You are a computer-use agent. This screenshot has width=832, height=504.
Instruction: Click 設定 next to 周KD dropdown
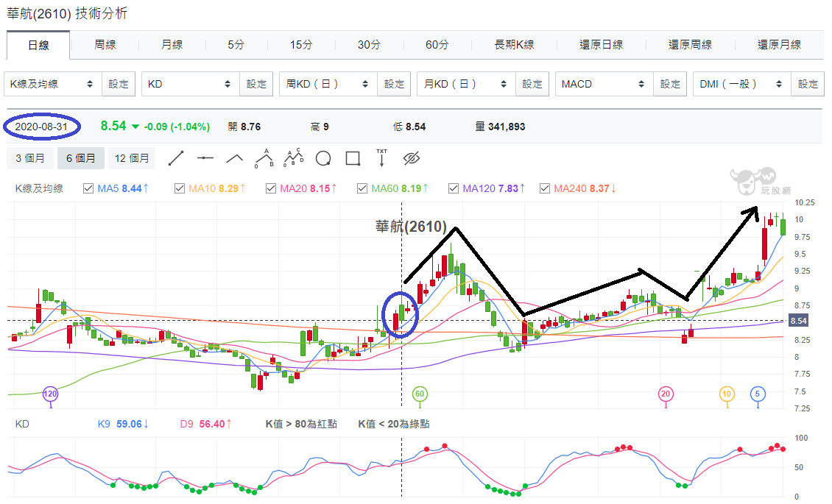394,84
